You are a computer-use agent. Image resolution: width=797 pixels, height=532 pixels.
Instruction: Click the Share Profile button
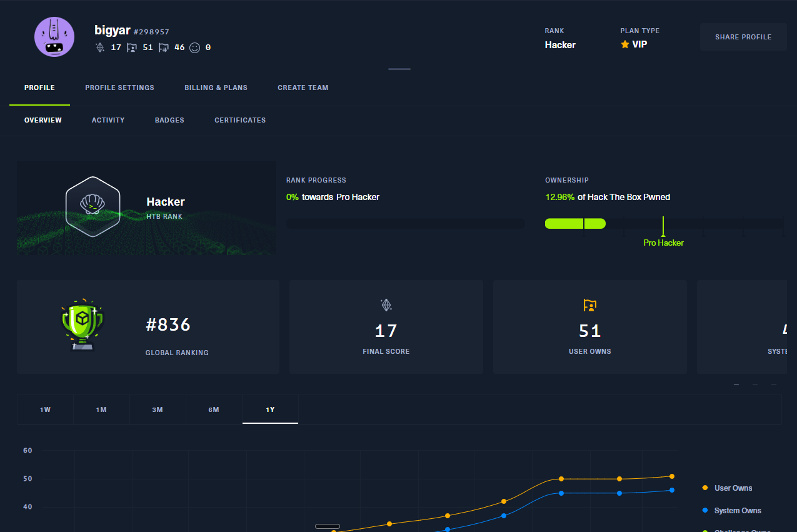click(743, 37)
